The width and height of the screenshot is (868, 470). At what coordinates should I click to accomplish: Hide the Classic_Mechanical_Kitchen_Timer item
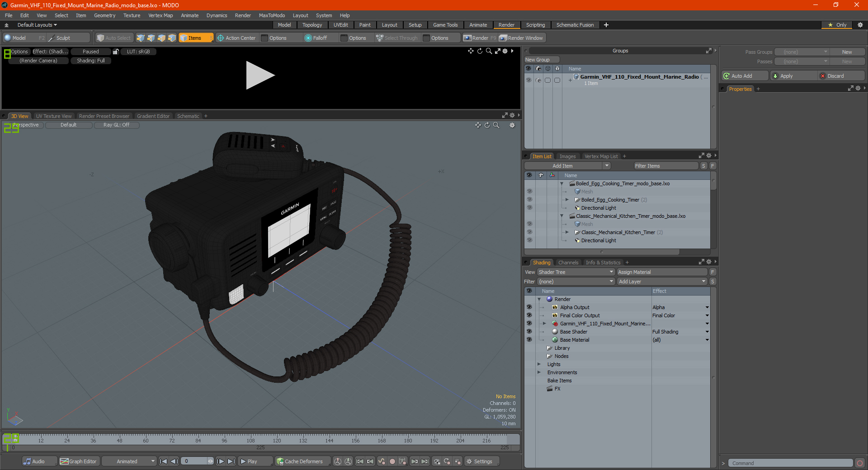coord(529,232)
